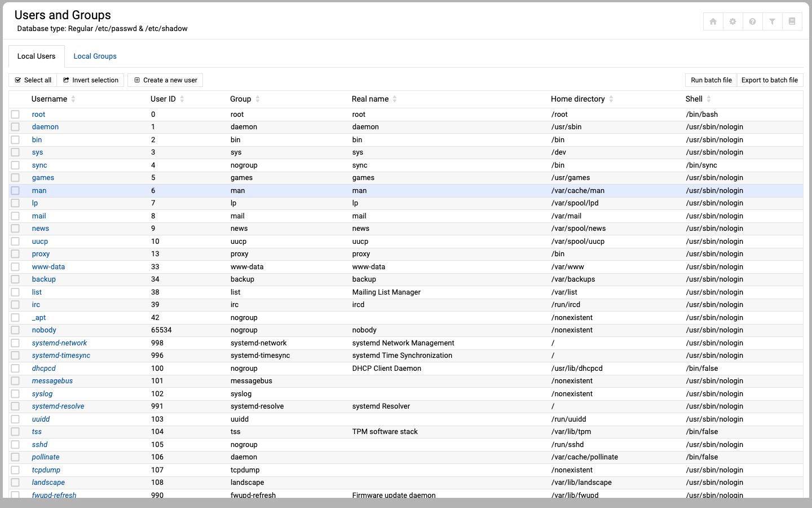Screen dimensions: 812x508
Task: Open the root user link
Action: tap(38, 115)
